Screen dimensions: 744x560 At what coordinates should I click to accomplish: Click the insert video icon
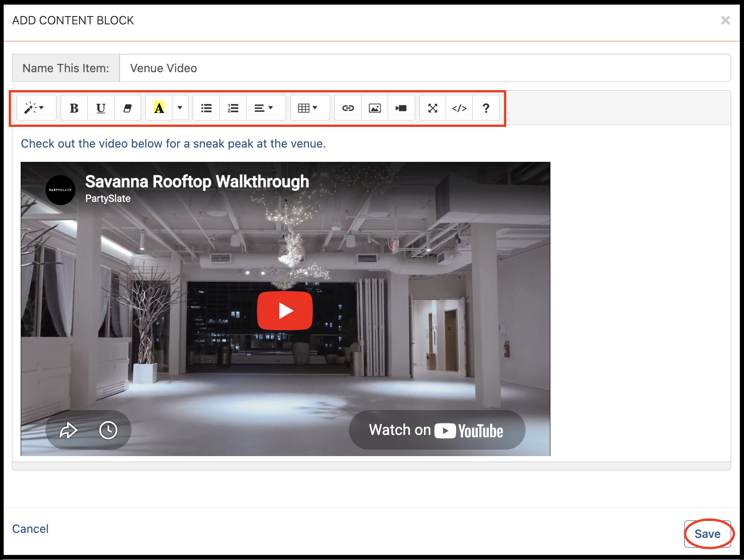point(401,108)
